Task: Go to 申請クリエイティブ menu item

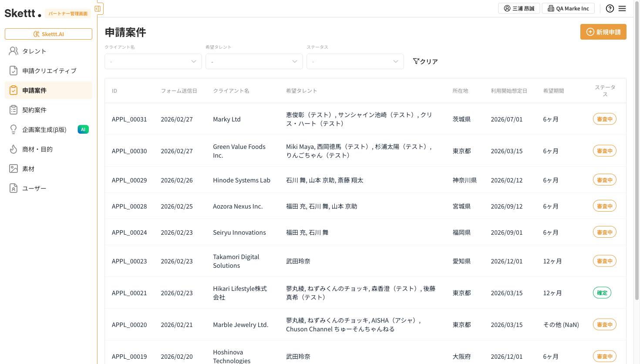Action: 49,71
